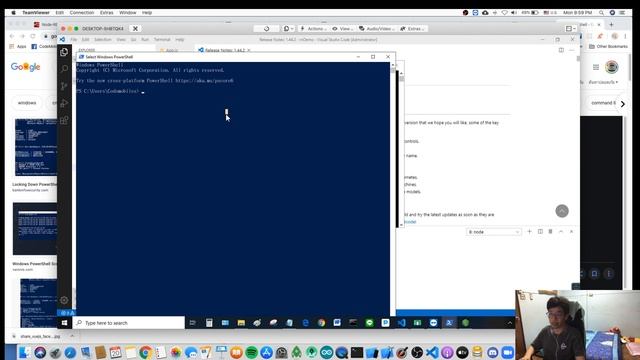Show hidden icons in Windows system tray
The width and height of the screenshot is (640, 360).
click(x=510, y=323)
